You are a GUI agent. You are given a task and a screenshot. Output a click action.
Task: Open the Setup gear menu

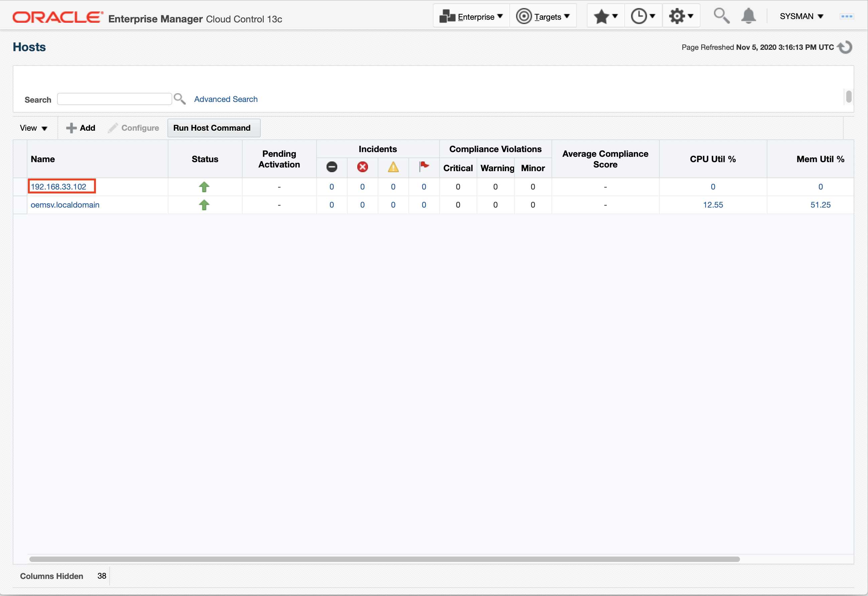click(x=680, y=16)
